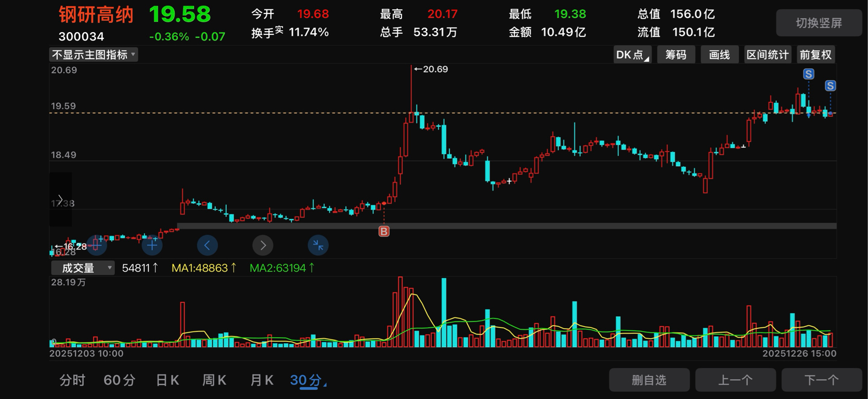The width and height of the screenshot is (868, 399).
Task: Tap the crosshair plus icon on chart
Action: pyautogui.click(x=152, y=245)
